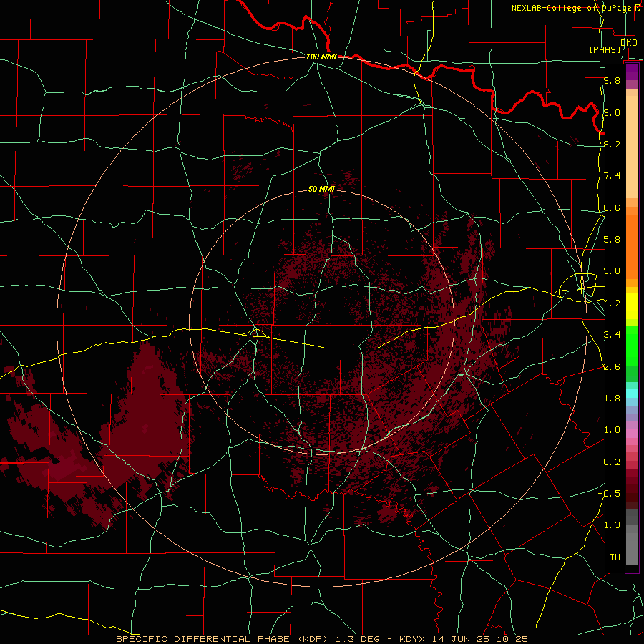The image size is (644, 644).
Task: Click the 50 NMI range ring label
Action: click(x=321, y=189)
